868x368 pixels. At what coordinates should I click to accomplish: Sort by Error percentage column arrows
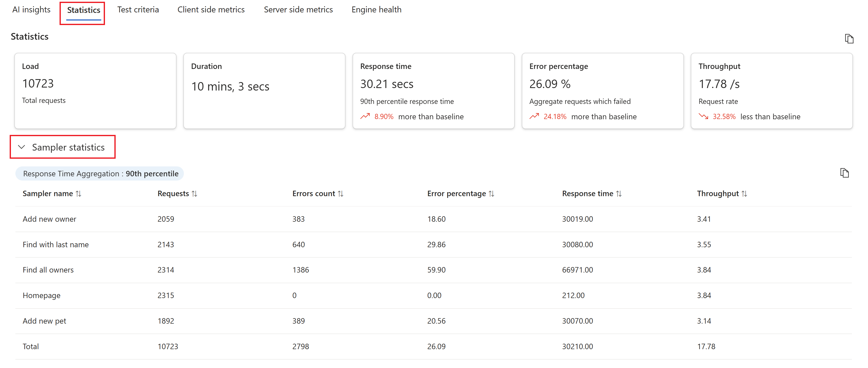coord(491,194)
